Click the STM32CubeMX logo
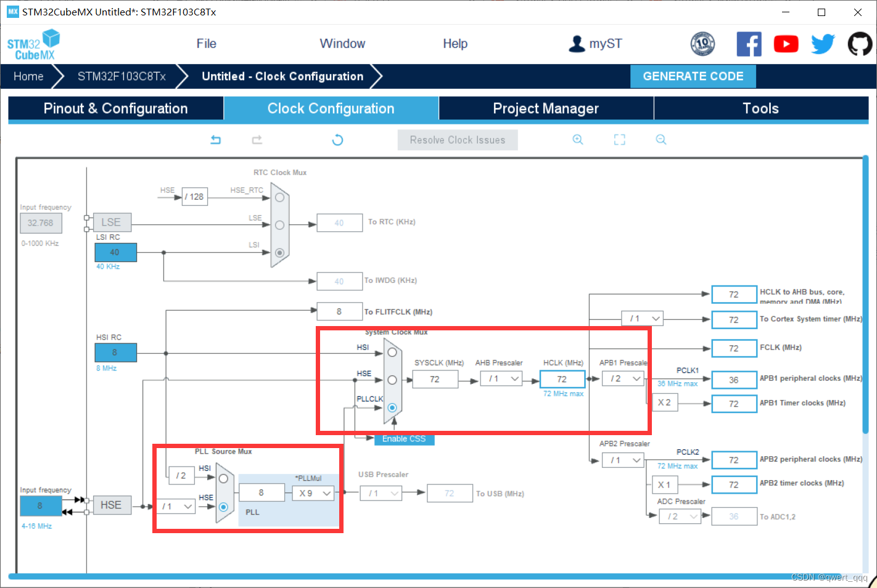The image size is (877, 588). coord(33,44)
